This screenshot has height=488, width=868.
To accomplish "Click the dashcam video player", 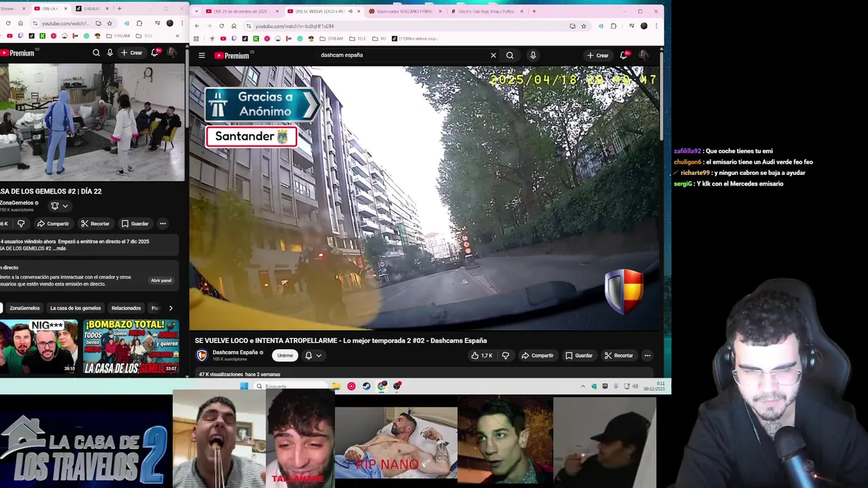I will 424,198.
